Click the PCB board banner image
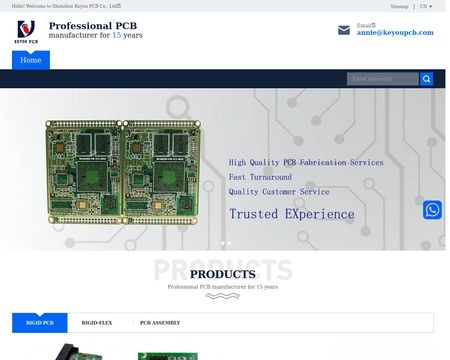The height and width of the screenshot is (360, 450). coord(123,172)
